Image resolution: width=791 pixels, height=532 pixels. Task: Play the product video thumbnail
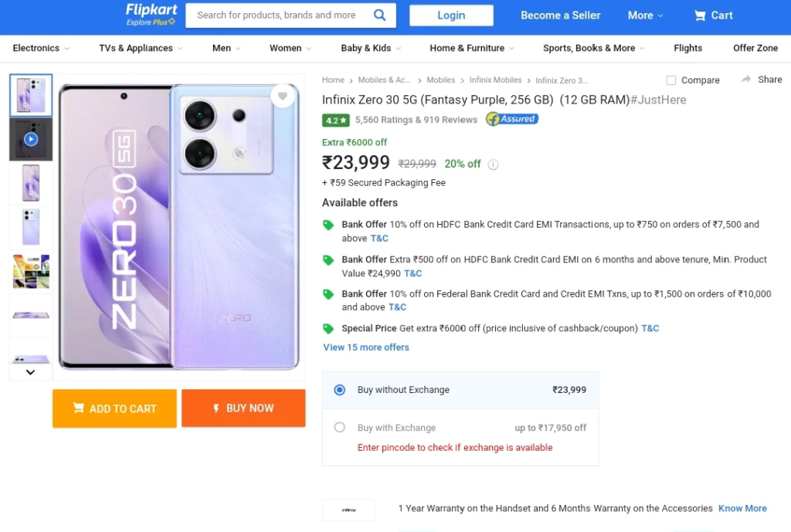[31, 139]
